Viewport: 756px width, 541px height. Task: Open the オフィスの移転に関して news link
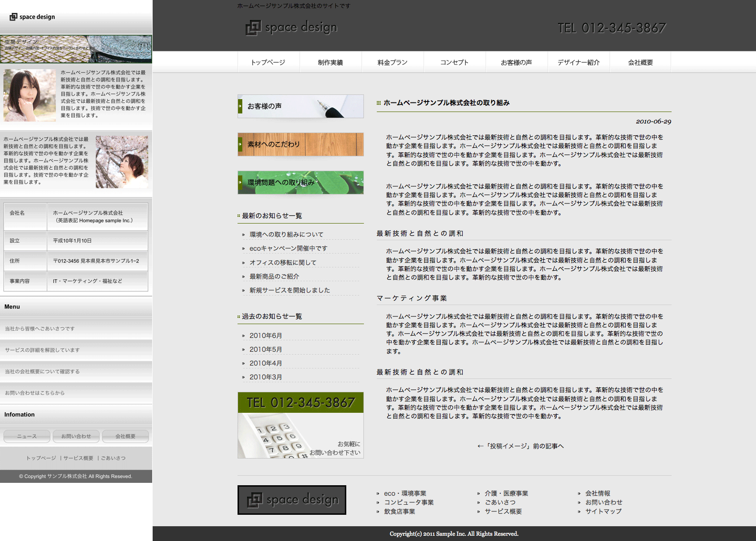pos(282,263)
